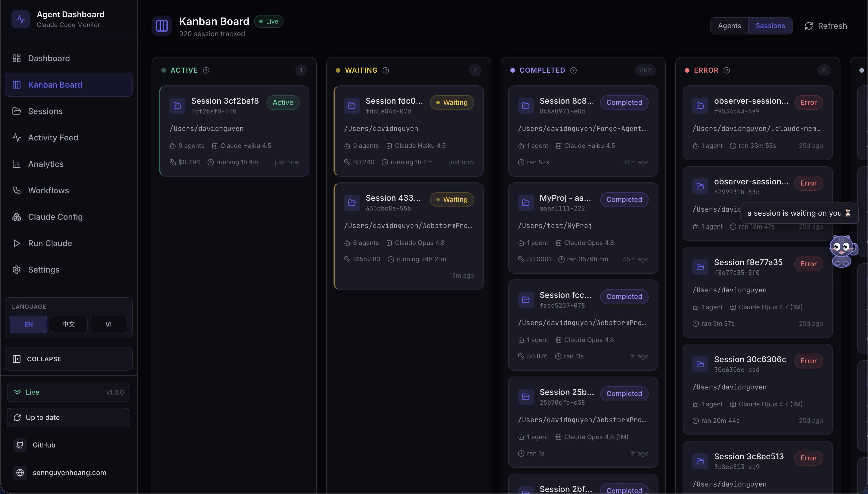Viewport: 868px width, 494px height.
Task: Open help icon next to WAITING column
Action: (386, 70)
